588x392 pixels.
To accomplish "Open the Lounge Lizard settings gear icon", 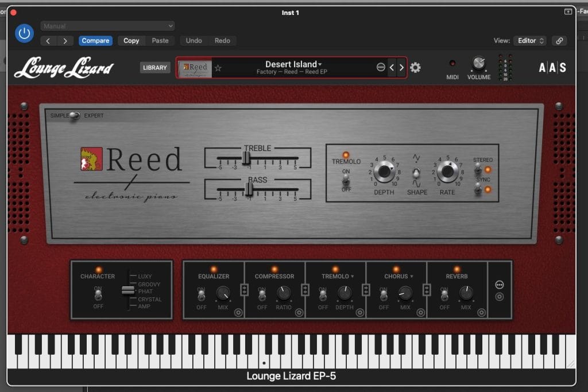I will tap(415, 67).
